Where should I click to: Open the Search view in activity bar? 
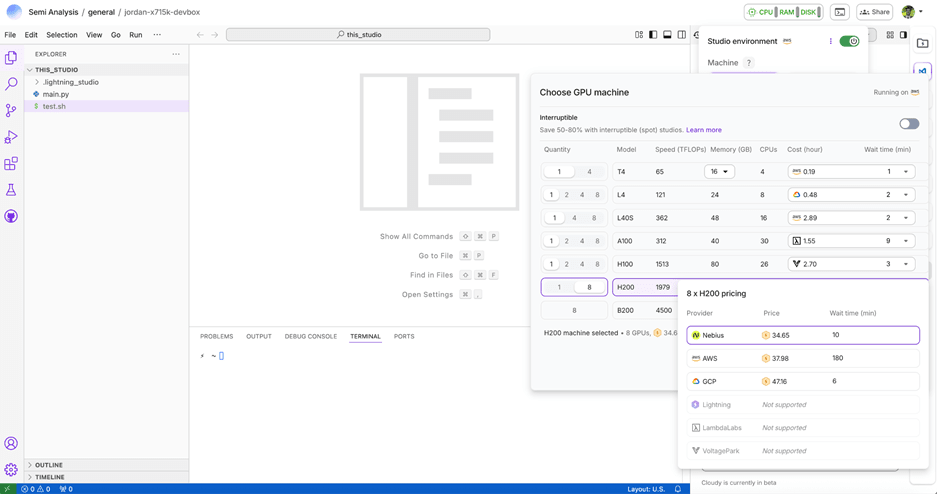coord(11,84)
